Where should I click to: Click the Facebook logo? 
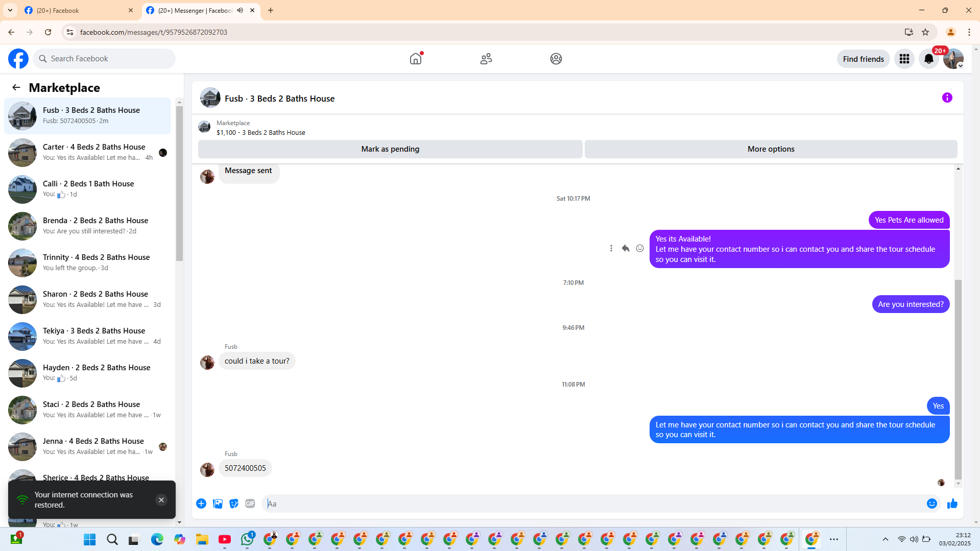[18, 59]
